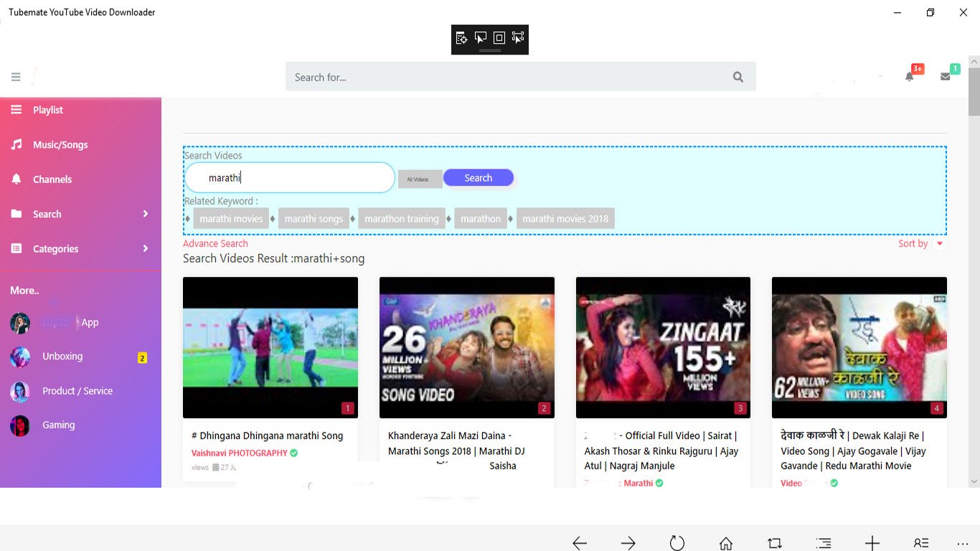Expand the Search submenu chevron
Screen dimensions: 980x551
[146, 214]
